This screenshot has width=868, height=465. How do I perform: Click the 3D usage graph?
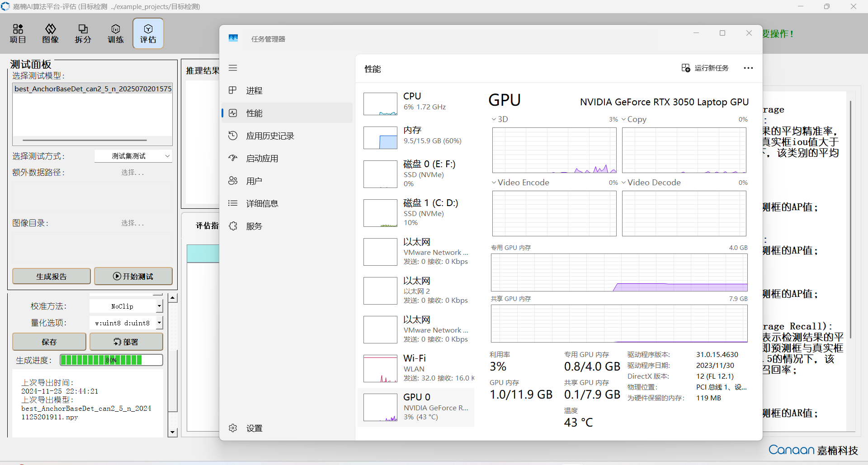[x=554, y=150]
